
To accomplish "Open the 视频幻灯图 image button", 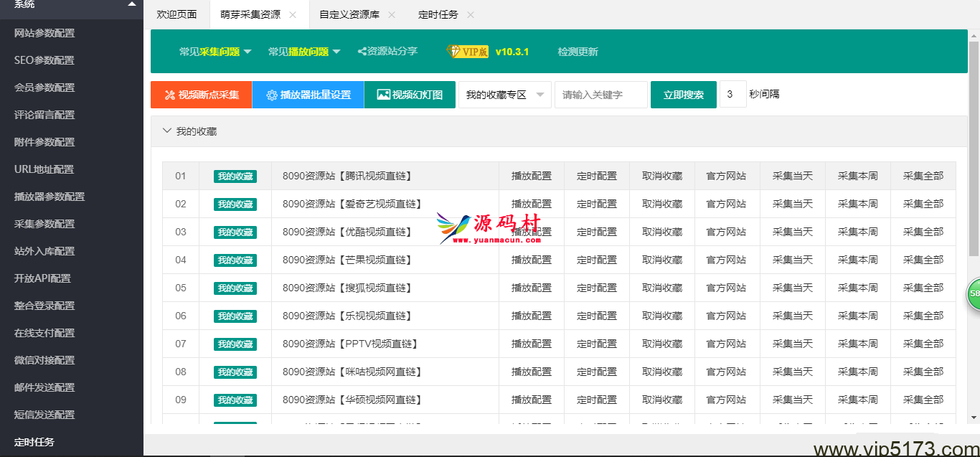I will coord(384,95).
